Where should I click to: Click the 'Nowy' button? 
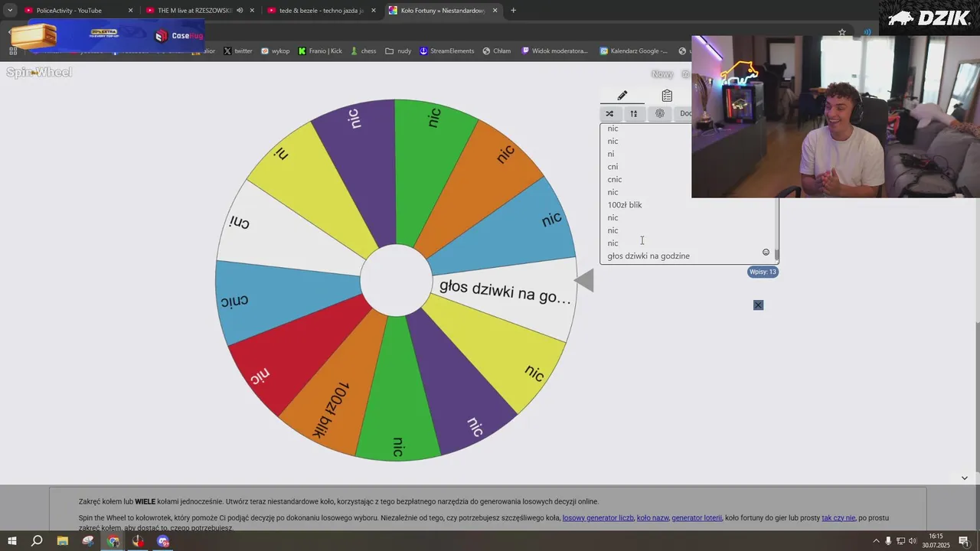point(662,74)
